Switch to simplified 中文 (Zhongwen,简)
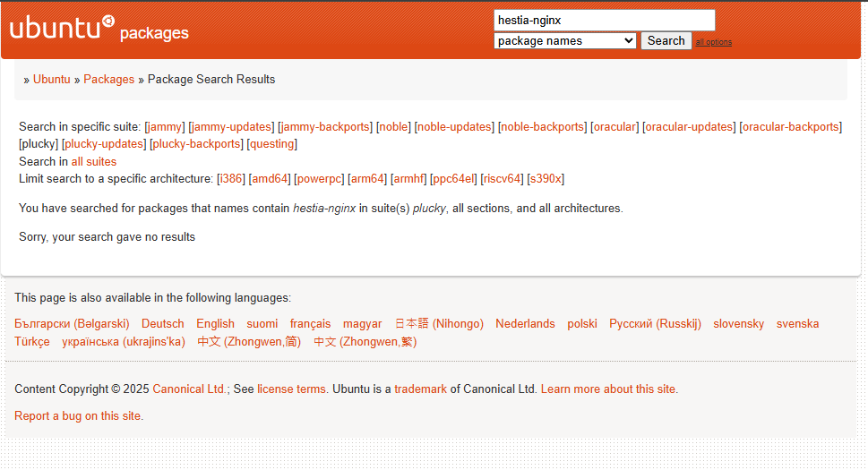This screenshot has width=868, height=470. (249, 341)
